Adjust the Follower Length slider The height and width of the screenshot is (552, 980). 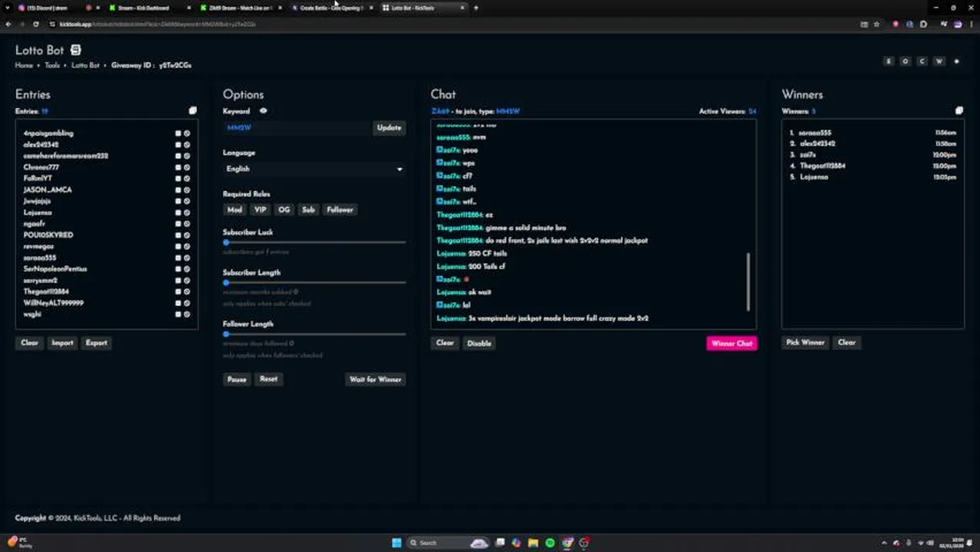tap(314, 334)
